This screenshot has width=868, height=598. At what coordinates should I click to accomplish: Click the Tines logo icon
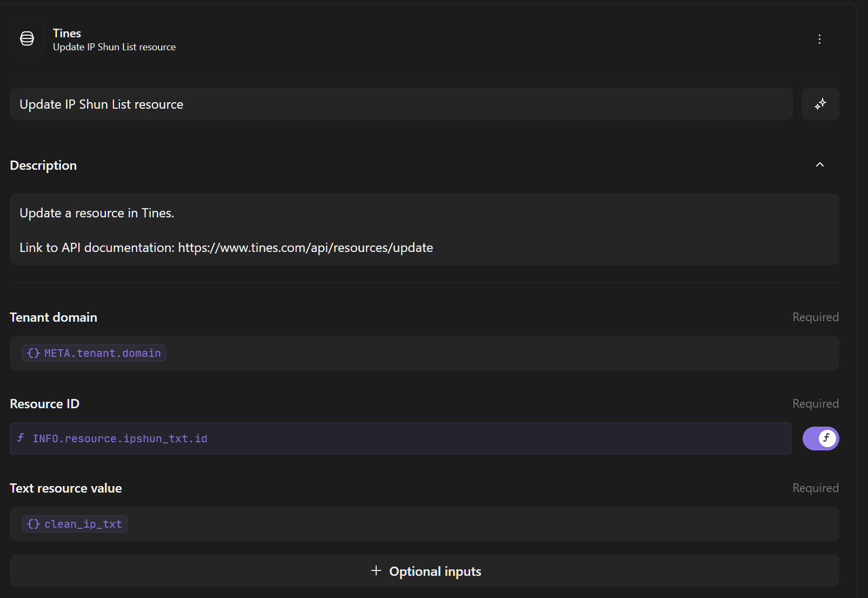[x=27, y=39]
